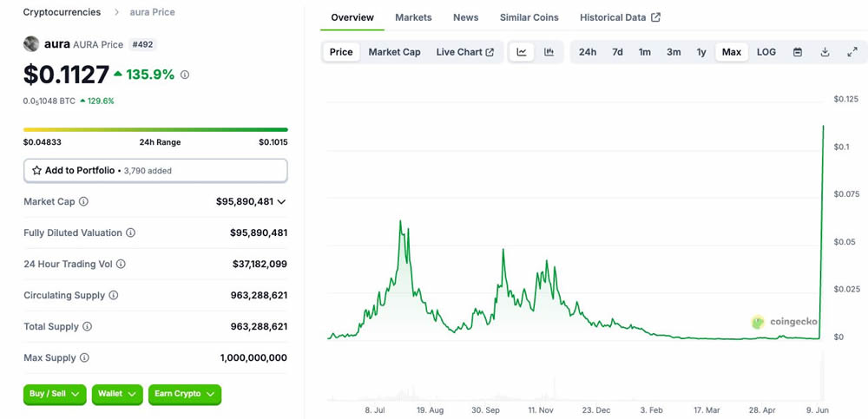The width and height of the screenshot is (868, 419).
Task: Click the 1,000,000,000 max supply value
Action: (253, 358)
